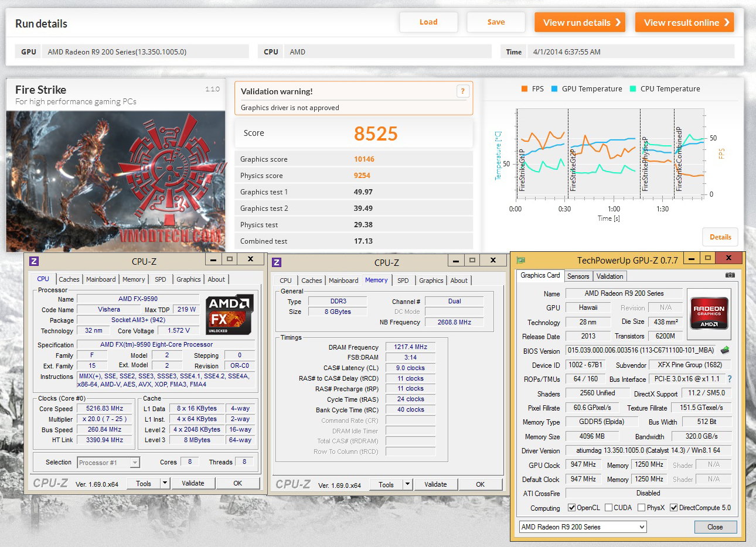This screenshot has height=547, width=756.
Task: Toggle CUDA checkbox
Action: click(x=608, y=508)
